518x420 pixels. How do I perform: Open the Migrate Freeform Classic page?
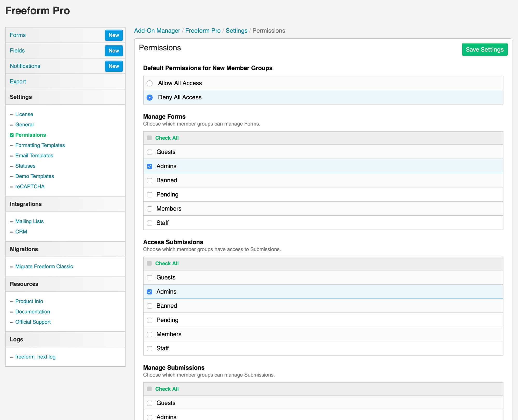tap(44, 266)
